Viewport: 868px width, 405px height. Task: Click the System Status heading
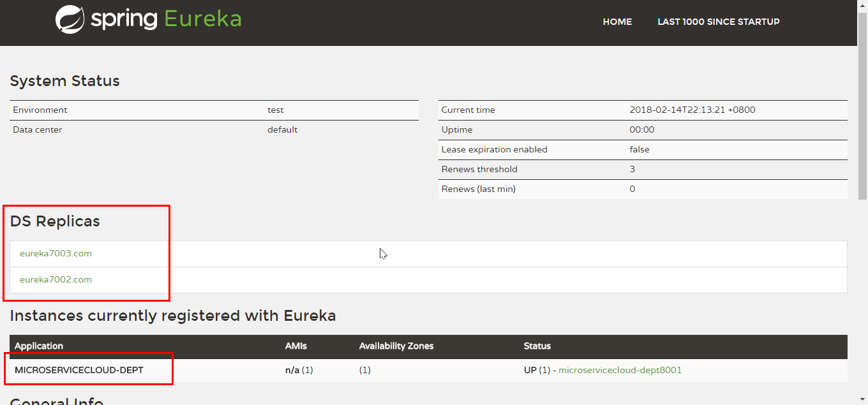(64, 81)
